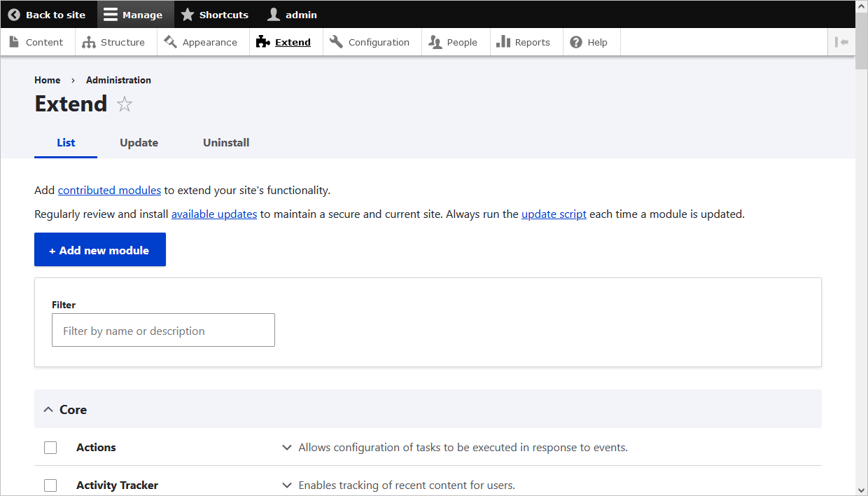Check the Activity Tracker module

[x=50, y=485]
